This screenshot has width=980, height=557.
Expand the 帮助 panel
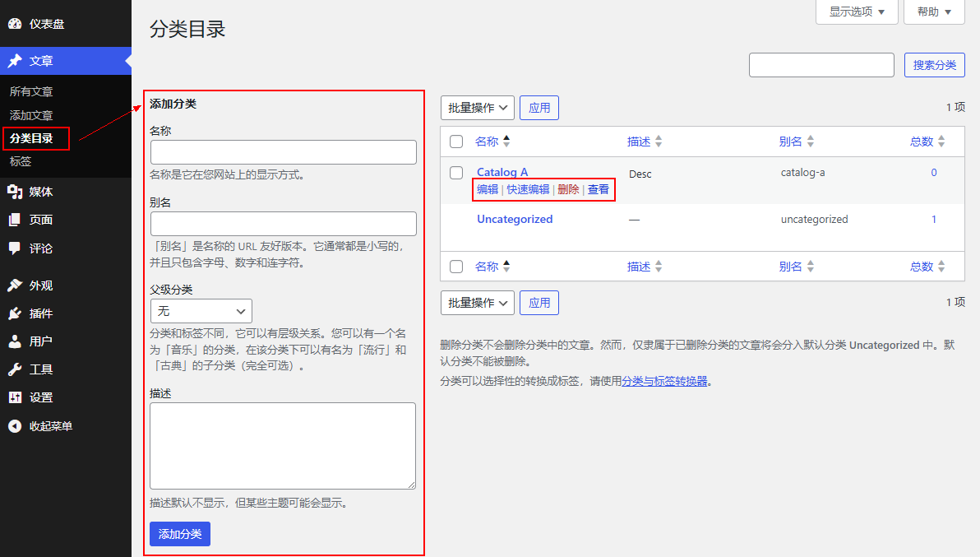[935, 12]
